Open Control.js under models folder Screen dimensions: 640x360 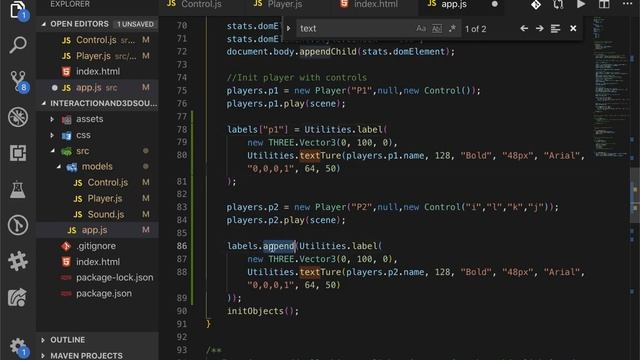[98, 182]
